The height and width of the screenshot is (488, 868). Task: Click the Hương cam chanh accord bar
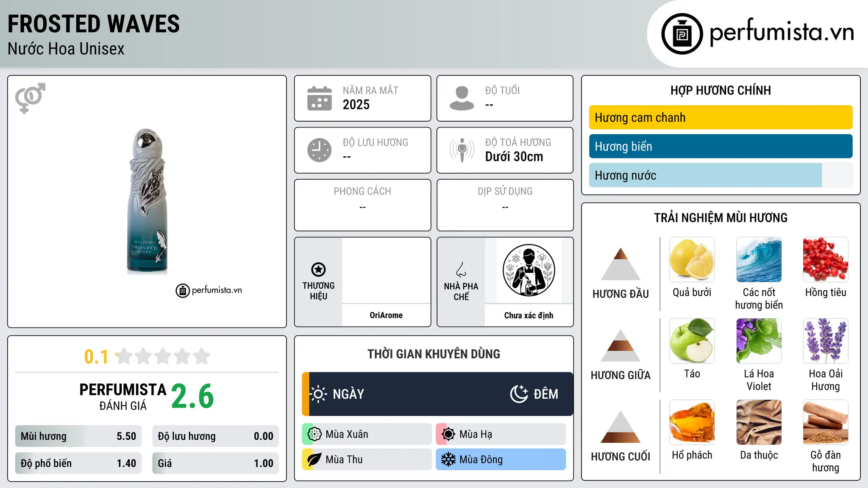[x=721, y=117]
